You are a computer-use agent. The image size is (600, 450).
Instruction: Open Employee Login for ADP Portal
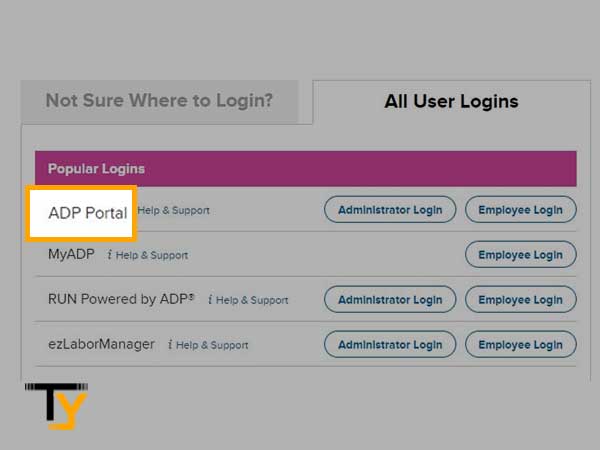pos(520,210)
